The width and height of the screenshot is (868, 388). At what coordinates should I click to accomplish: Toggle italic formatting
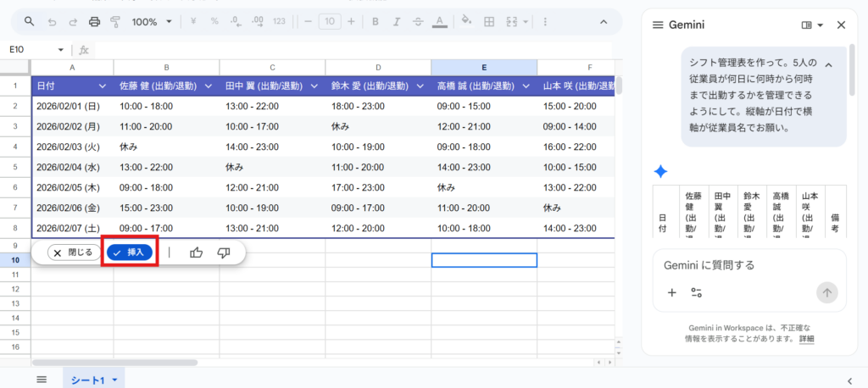(396, 21)
